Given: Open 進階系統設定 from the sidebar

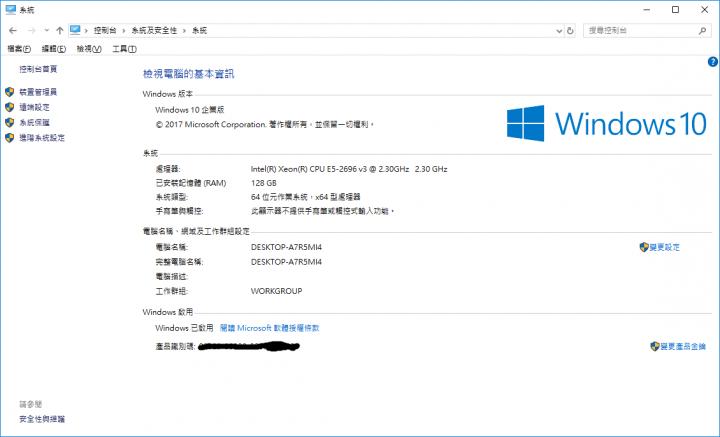Looking at the screenshot, I should point(42,138).
